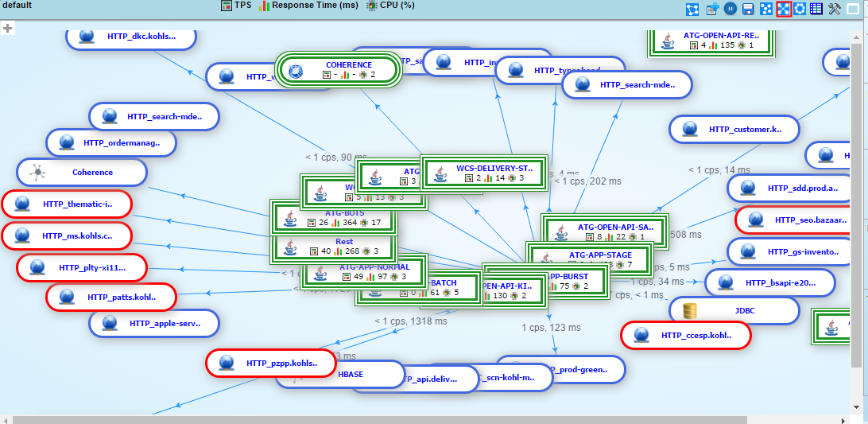The image size is (868, 424).
Task: Select the HTTP_patts.kohl.. node
Action: pos(110,297)
